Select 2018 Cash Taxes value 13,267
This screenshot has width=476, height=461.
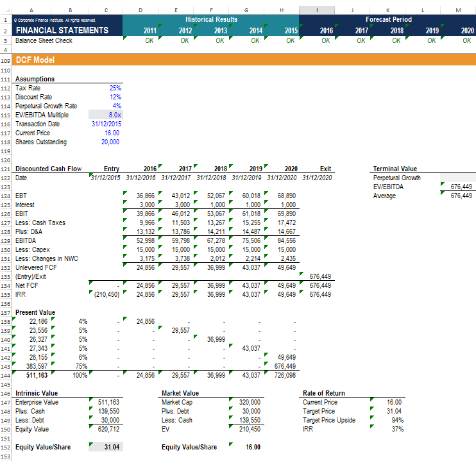click(216, 222)
